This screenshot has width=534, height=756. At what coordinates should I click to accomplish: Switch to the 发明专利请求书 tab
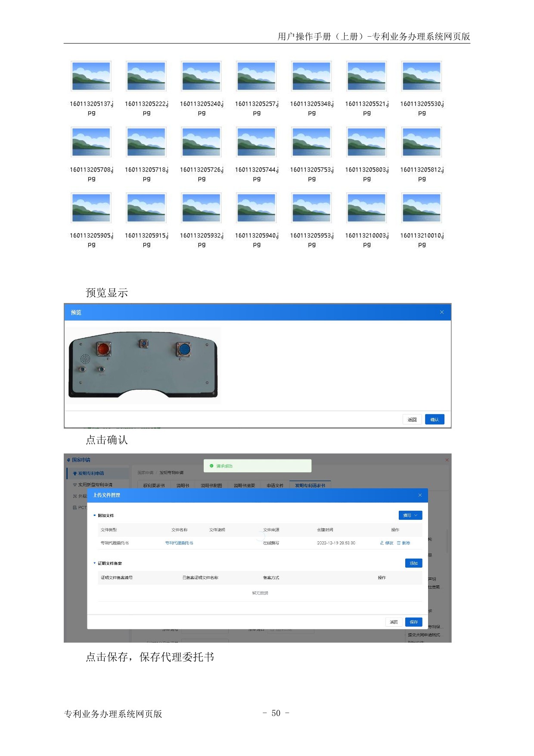[310, 485]
